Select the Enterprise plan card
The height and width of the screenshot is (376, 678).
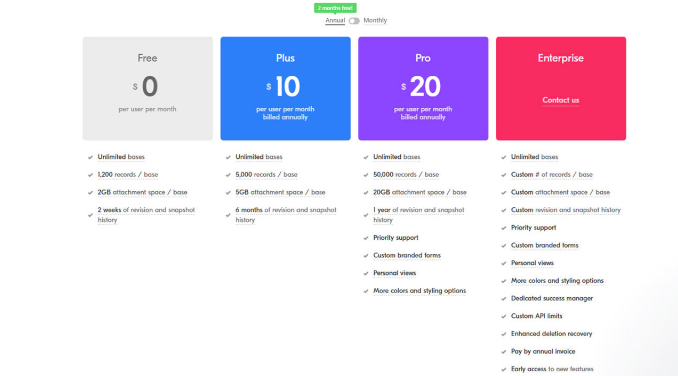[x=561, y=89]
